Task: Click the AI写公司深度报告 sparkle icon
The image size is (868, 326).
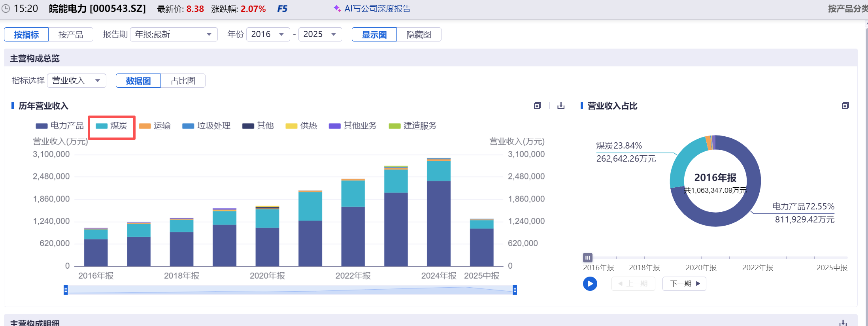Action: coord(337,8)
